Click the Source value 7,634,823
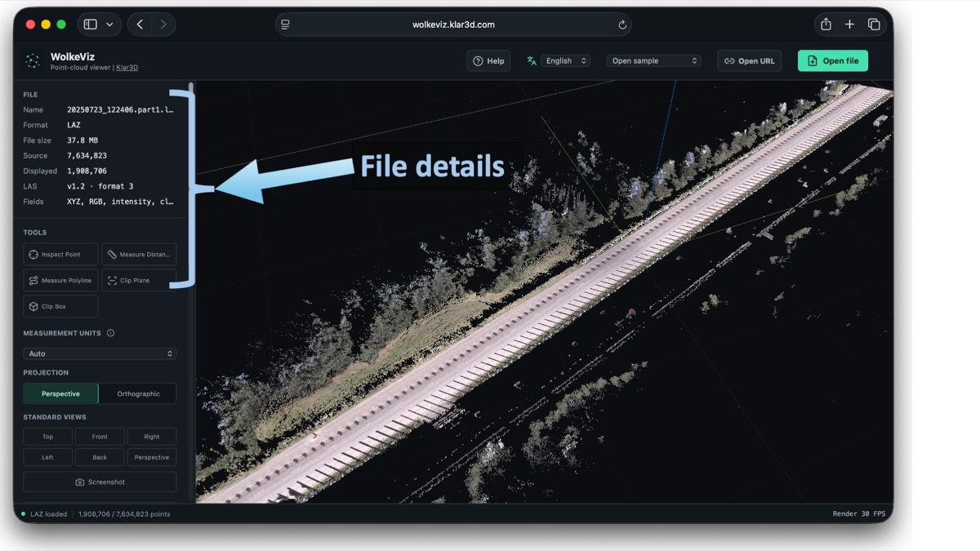The width and height of the screenshot is (980, 551). point(87,156)
